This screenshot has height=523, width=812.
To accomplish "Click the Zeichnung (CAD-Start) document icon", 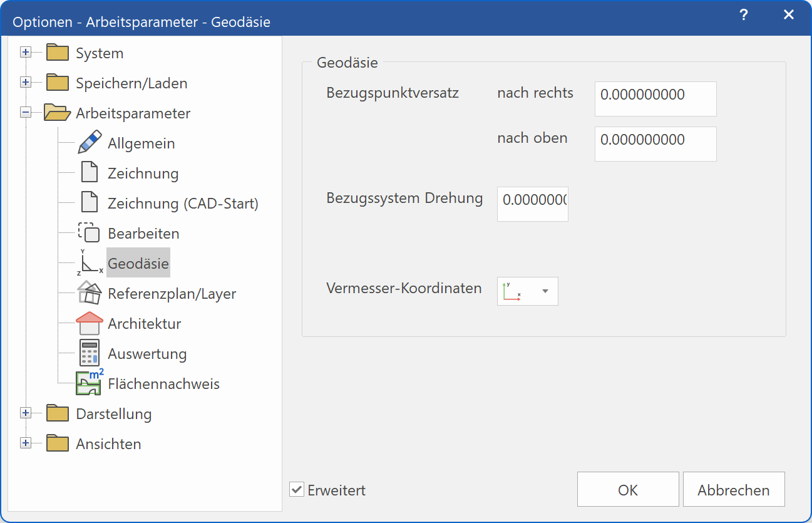I will pos(90,202).
